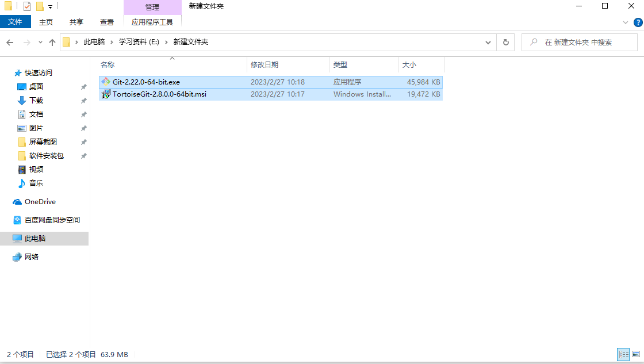Open 桌面 in quick access

coord(36,87)
